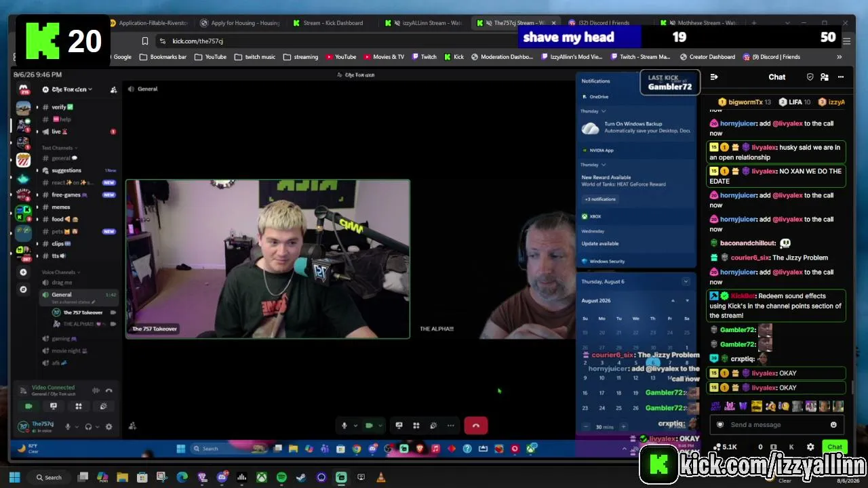Viewport: 868px width, 488px height.
Task: Open Creator Dashboard bookmark
Action: point(707,57)
